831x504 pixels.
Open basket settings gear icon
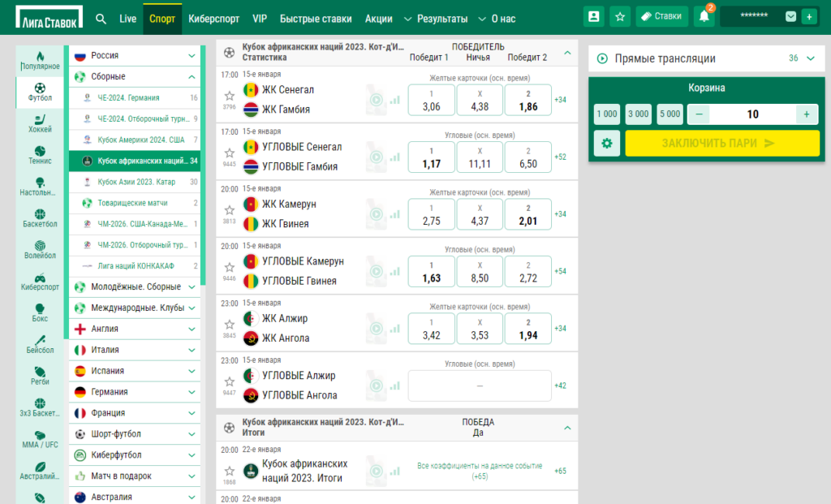(x=607, y=143)
